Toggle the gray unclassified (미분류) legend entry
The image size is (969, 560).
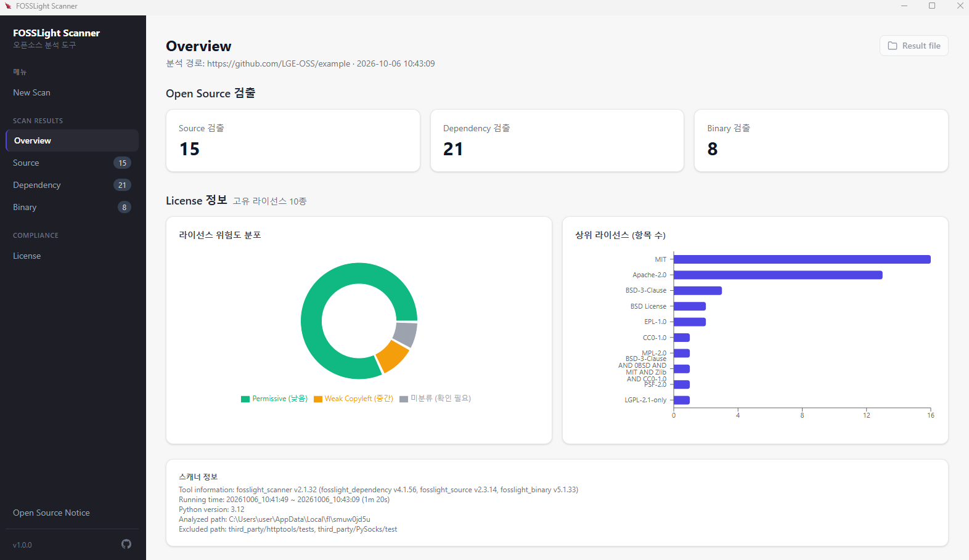coord(435,399)
